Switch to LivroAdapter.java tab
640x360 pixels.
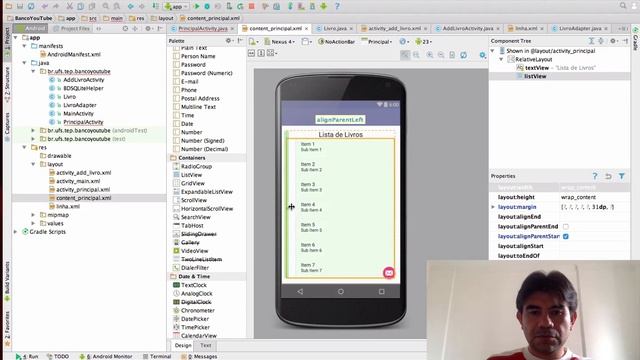pos(580,29)
